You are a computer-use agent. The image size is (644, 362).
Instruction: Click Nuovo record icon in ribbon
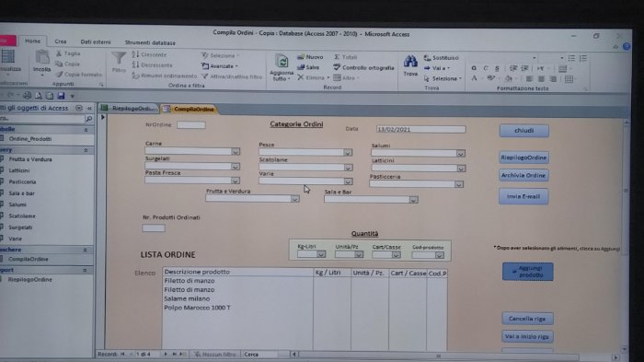(301, 57)
